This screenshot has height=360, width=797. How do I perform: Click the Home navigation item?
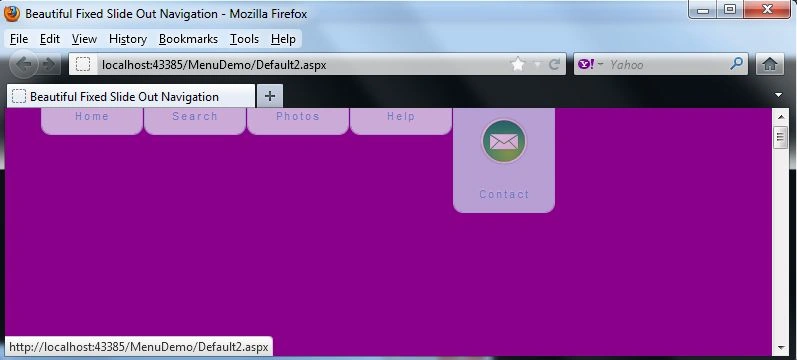tap(91, 121)
